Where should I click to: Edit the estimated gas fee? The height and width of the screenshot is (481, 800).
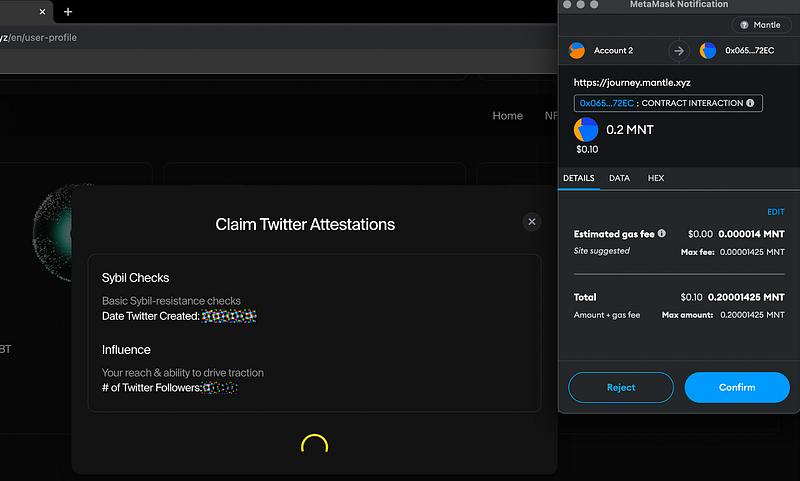776,212
